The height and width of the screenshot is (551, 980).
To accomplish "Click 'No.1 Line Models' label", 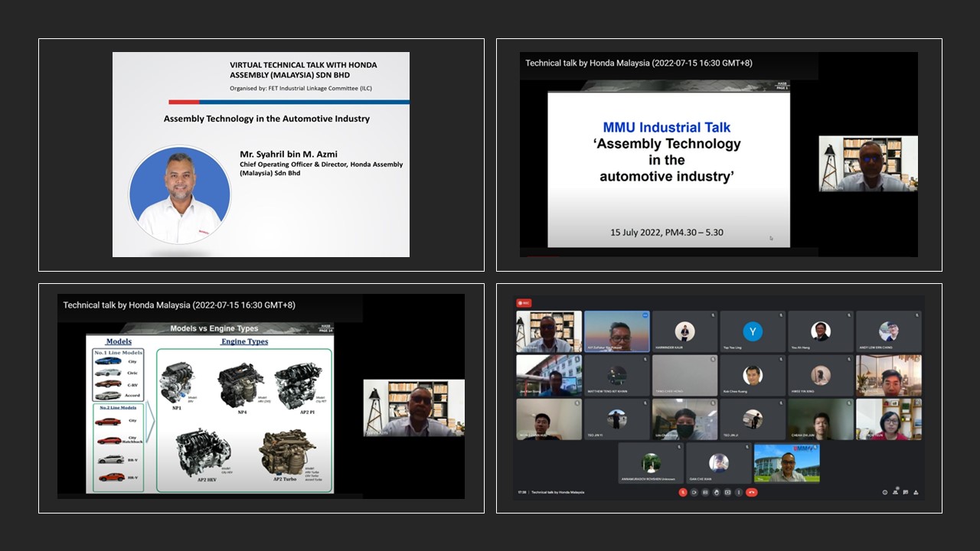I will pos(119,353).
